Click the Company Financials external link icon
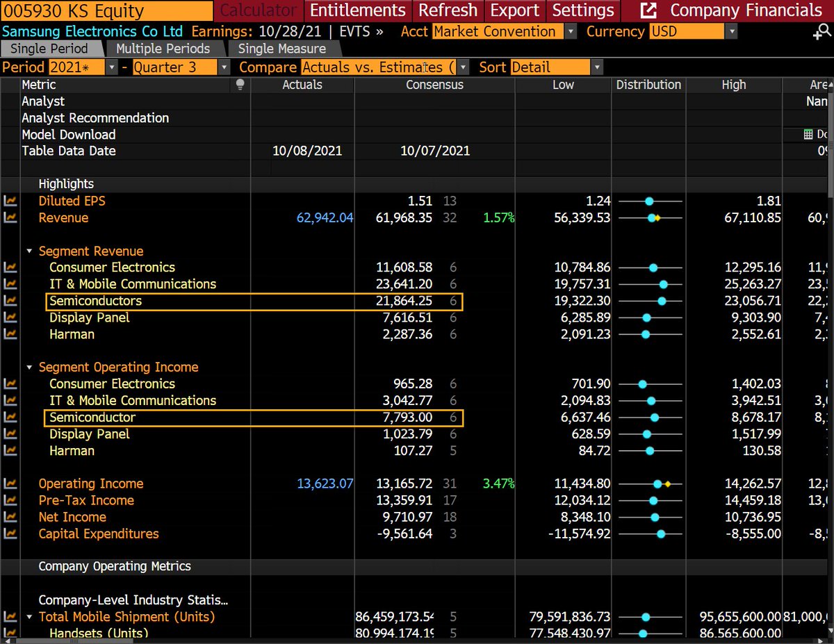 click(648, 10)
